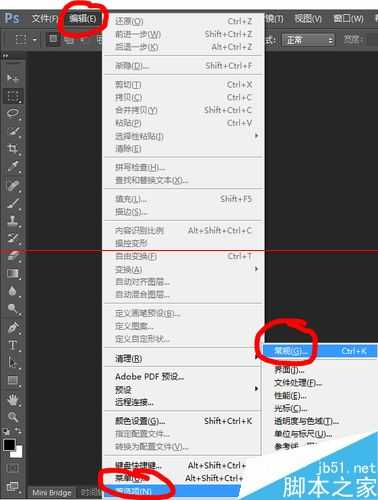This screenshot has height=500, width=378.
Task: Toggle Quick Mask mode icon
Action: coord(13,468)
